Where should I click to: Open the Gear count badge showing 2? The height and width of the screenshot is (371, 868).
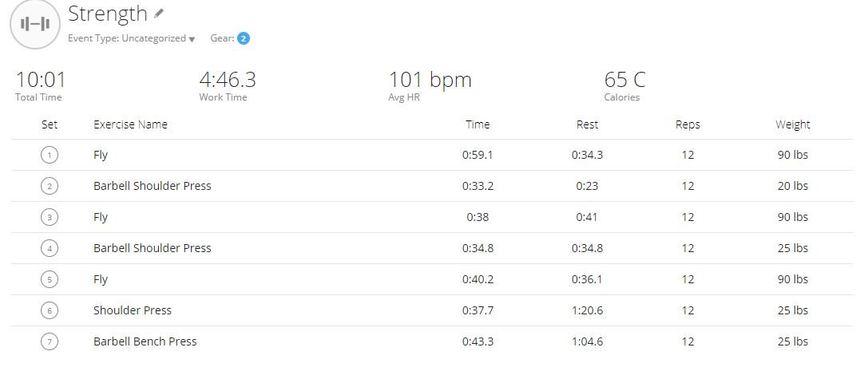coord(244,39)
